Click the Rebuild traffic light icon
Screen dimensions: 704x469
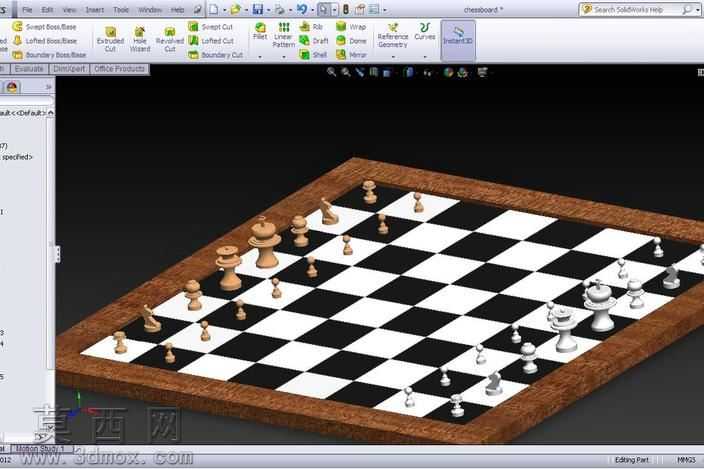tap(346, 9)
